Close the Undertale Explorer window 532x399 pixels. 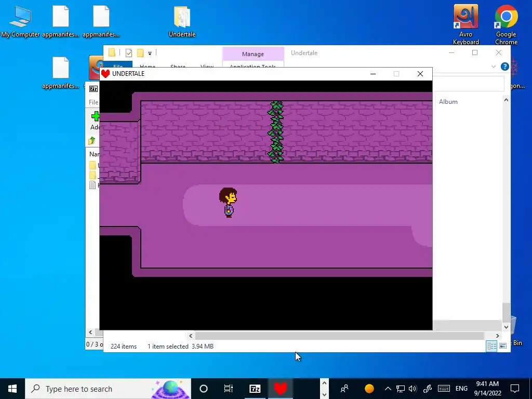coord(498,52)
